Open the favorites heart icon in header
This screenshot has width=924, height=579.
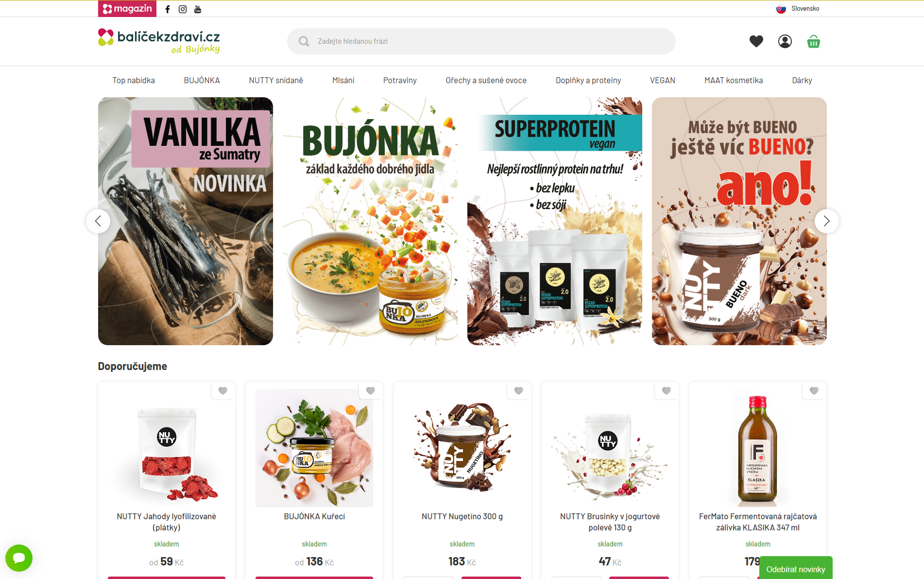[756, 41]
